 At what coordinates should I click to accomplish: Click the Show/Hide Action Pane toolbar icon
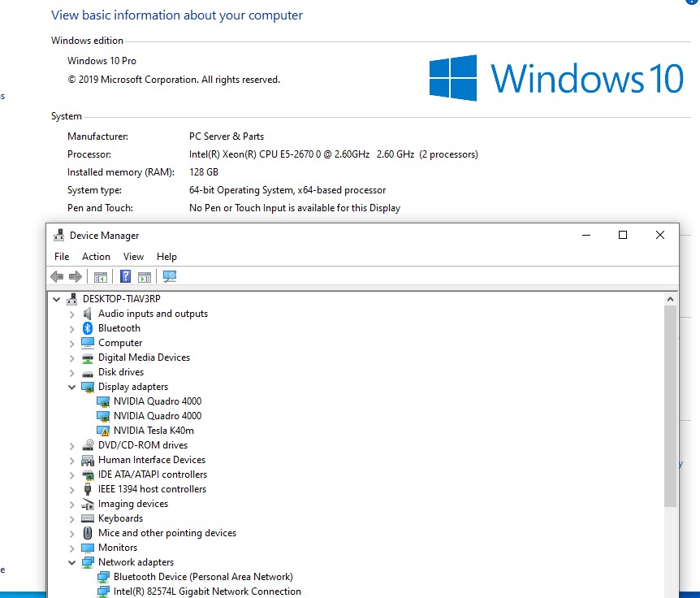pyautogui.click(x=145, y=276)
